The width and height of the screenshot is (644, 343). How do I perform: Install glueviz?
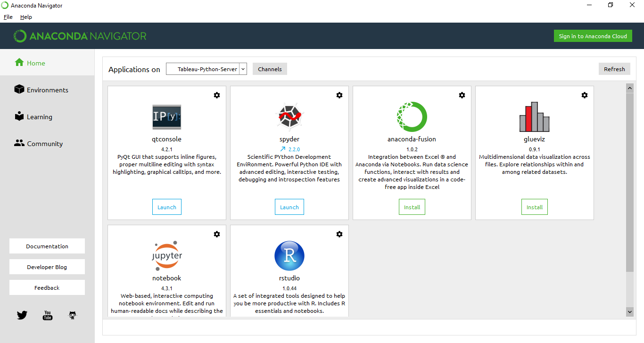535,207
